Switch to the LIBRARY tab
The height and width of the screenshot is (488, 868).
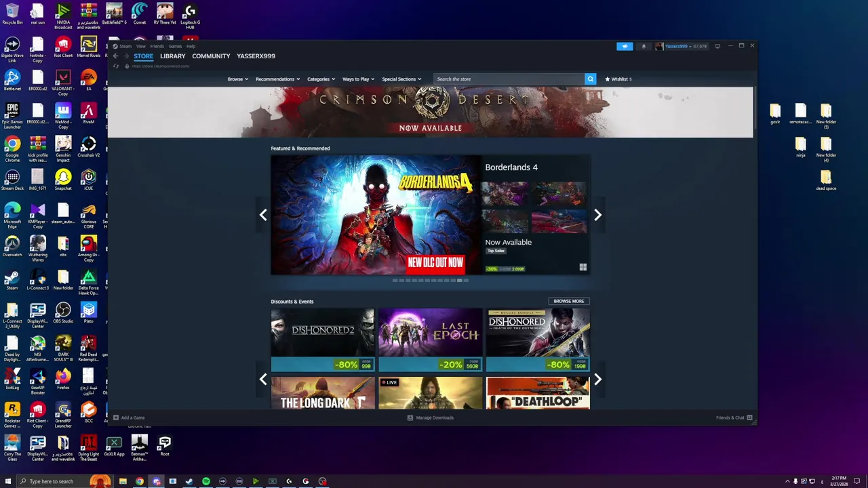[x=172, y=56]
